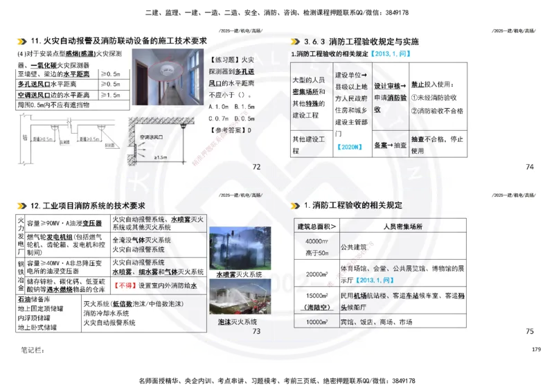This screenshot has height=392, width=554.
Task: Click the cell 容量≥90MV·A油浸变压器
Action: click(68, 223)
